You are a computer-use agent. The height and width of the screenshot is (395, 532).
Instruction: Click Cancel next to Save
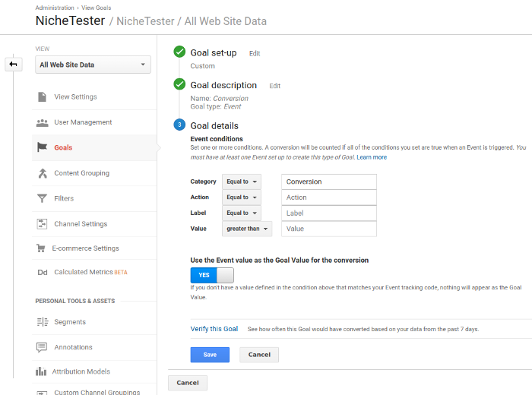point(259,355)
